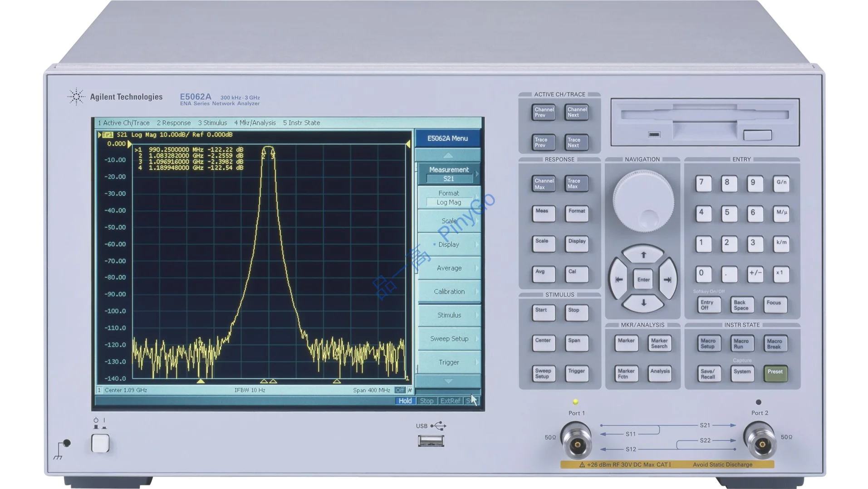This screenshot has height=489, width=868.
Task: Click the Focus key
Action: click(x=775, y=305)
